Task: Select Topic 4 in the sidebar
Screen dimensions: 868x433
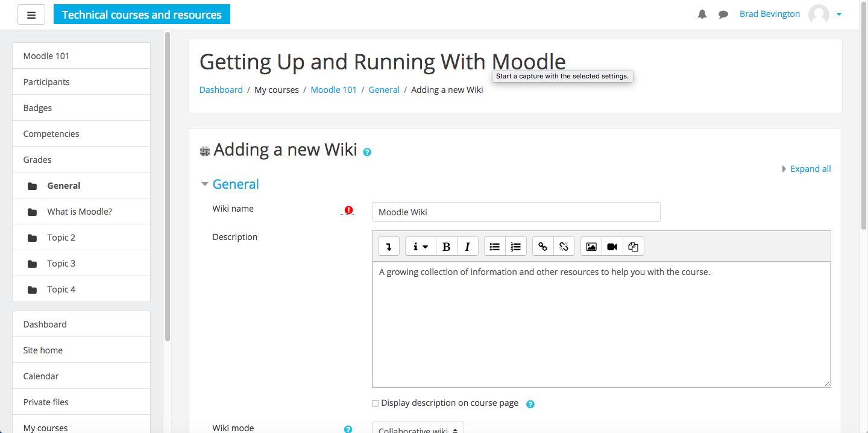Action: (81, 289)
